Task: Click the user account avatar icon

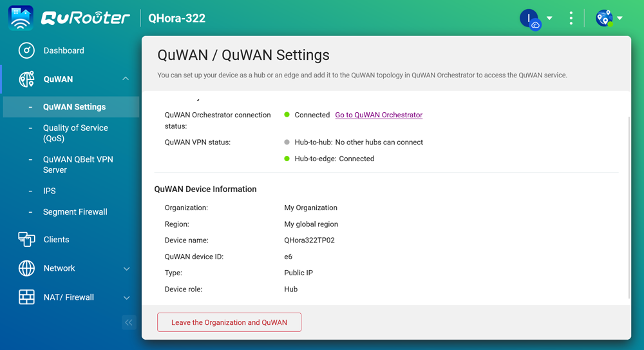Action: click(529, 18)
